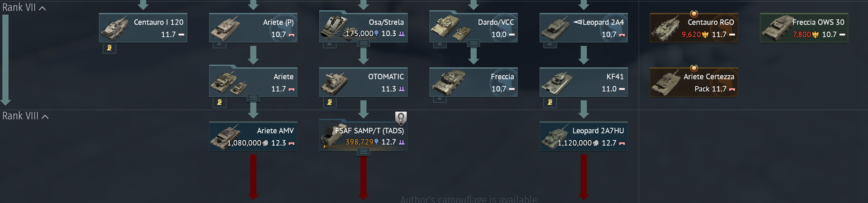Select the KF41 vehicle card
This screenshot has height=203, width=868.
(584, 82)
